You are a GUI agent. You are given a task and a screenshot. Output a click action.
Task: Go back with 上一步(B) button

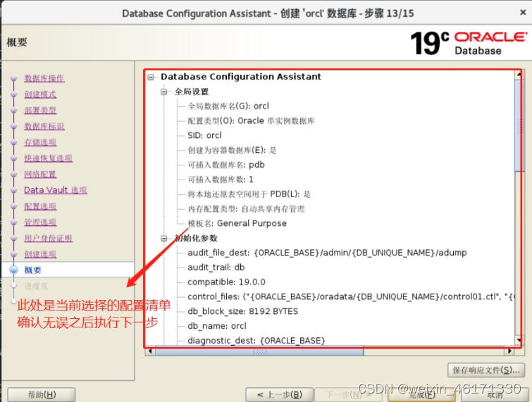280,395
